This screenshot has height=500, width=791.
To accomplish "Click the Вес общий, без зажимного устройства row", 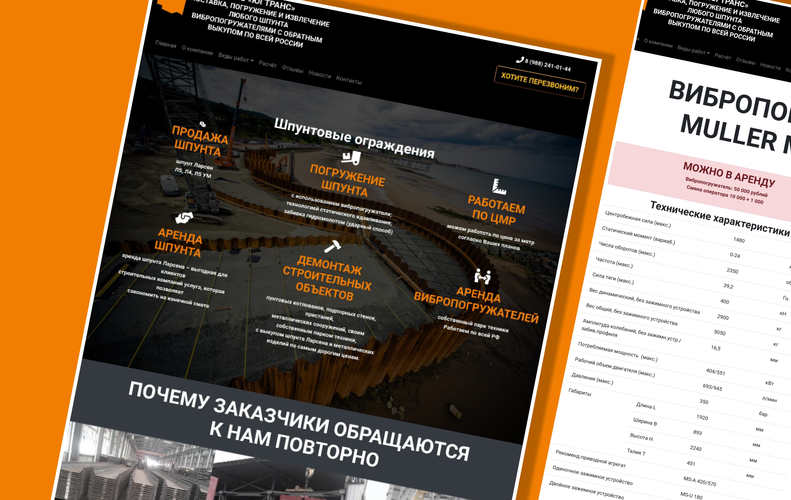I will 631,314.
